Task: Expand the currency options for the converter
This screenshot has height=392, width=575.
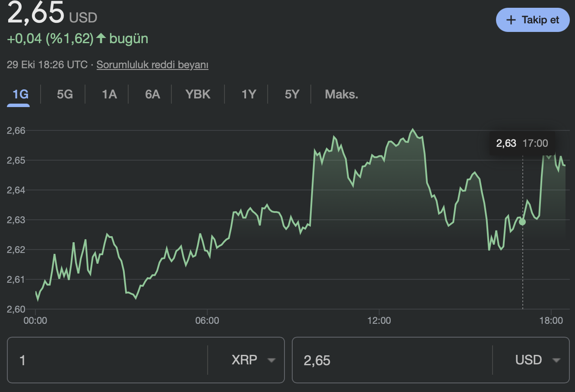Action: 557,360
